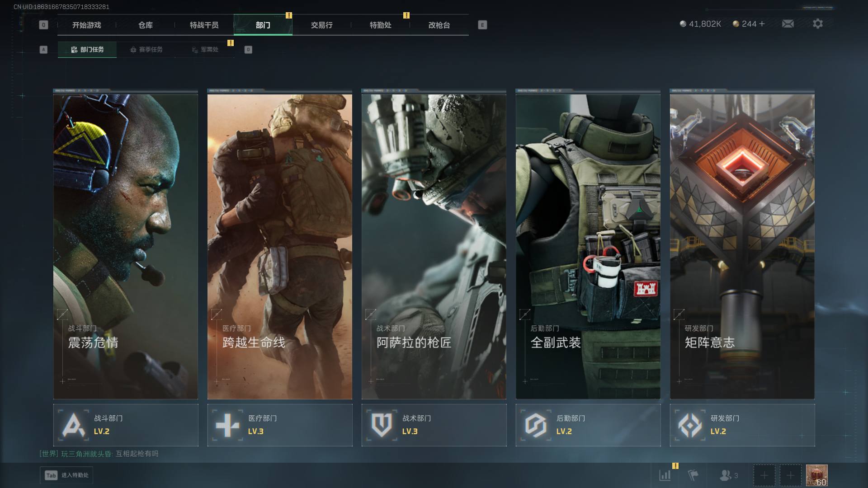This screenshot has width=868, height=488.
Task: Click the 后勤部门 hexagon emblem icon
Action: [536, 425]
